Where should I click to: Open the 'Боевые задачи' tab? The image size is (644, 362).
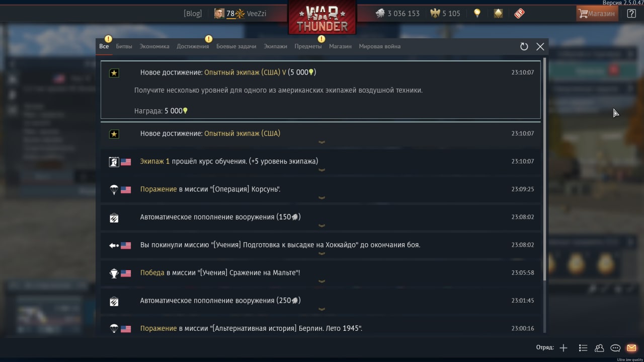tap(236, 46)
